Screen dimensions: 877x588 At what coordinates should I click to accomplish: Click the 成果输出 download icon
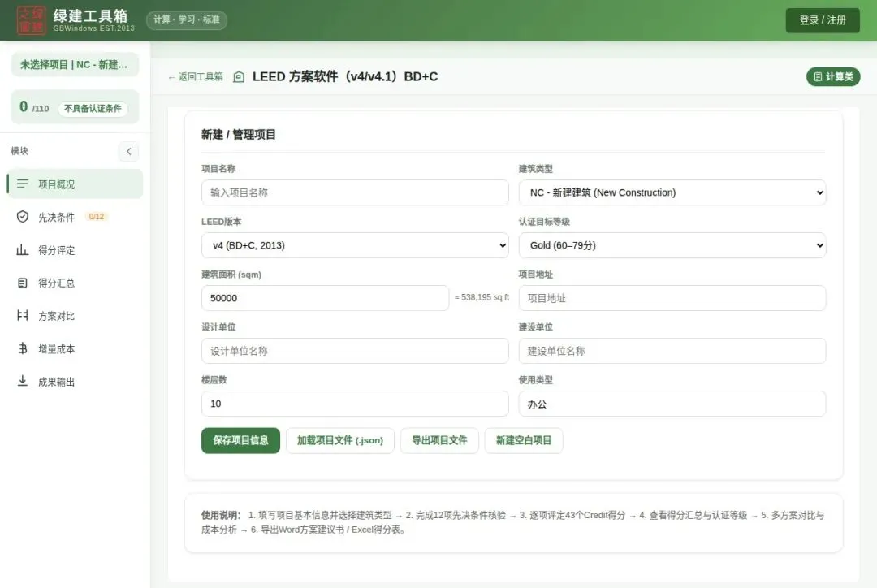click(x=23, y=381)
